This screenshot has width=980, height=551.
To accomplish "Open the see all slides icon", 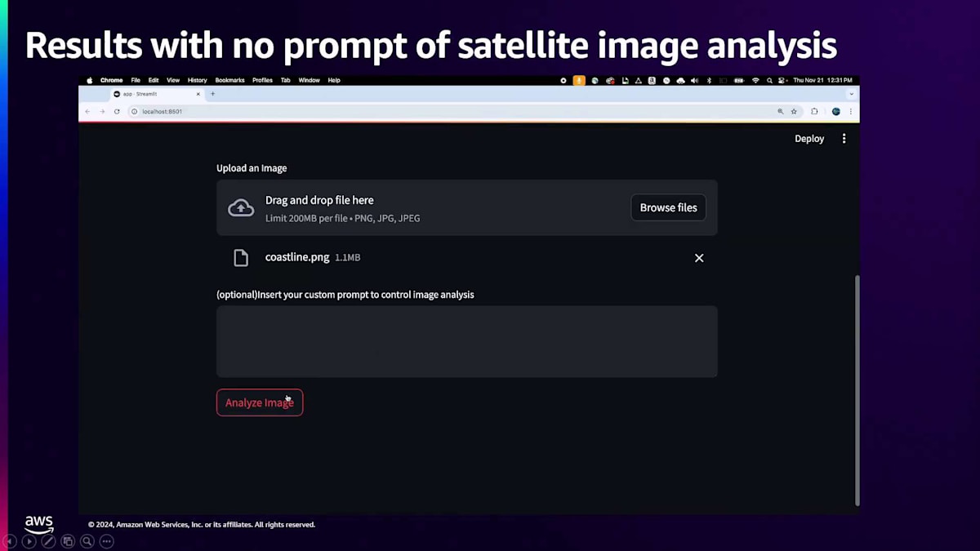I will click(68, 541).
